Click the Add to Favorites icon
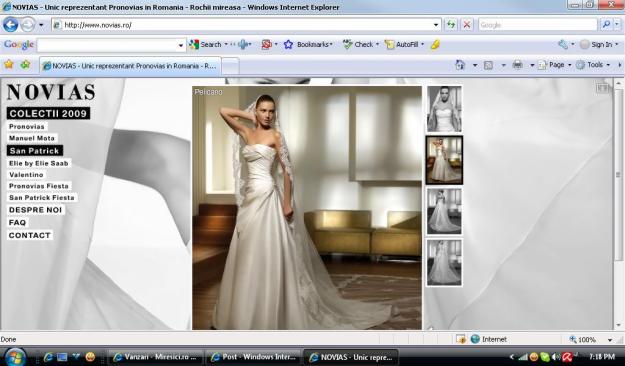Viewport: 625px width, 366px height. coord(26,65)
